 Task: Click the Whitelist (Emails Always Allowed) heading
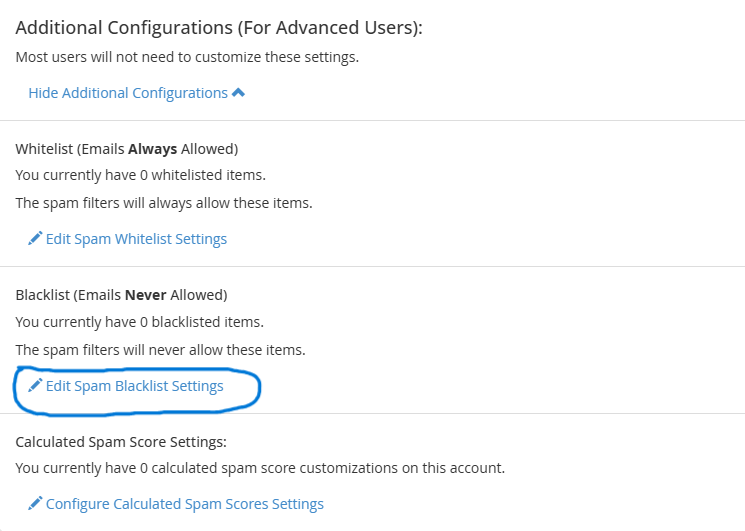pyautogui.click(x=126, y=149)
